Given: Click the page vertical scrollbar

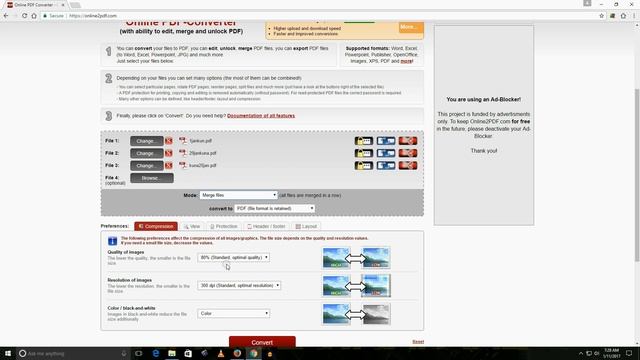Looking at the screenshot, I should pyautogui.click(x=637, y=176).
